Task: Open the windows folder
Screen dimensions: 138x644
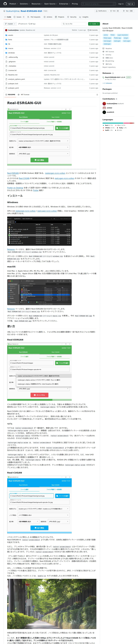Action: point(11,53)
